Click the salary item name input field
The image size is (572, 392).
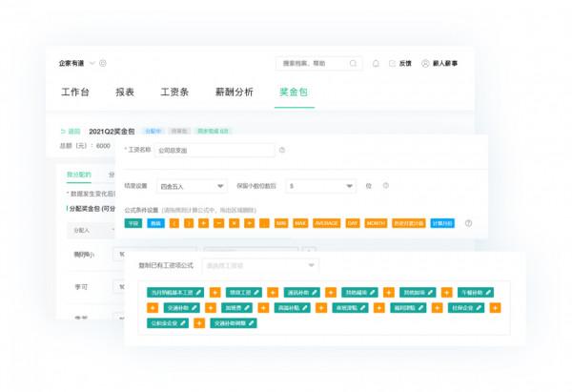click(x=214, y=150)
